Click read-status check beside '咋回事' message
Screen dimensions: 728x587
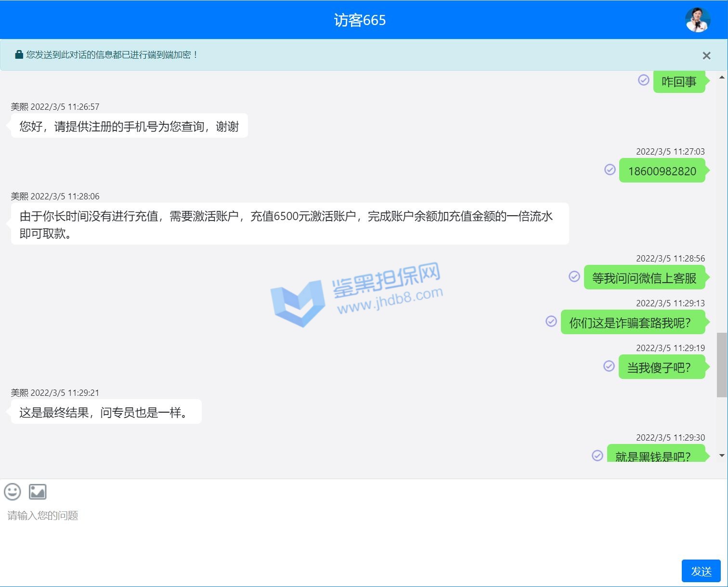(644, 80)
